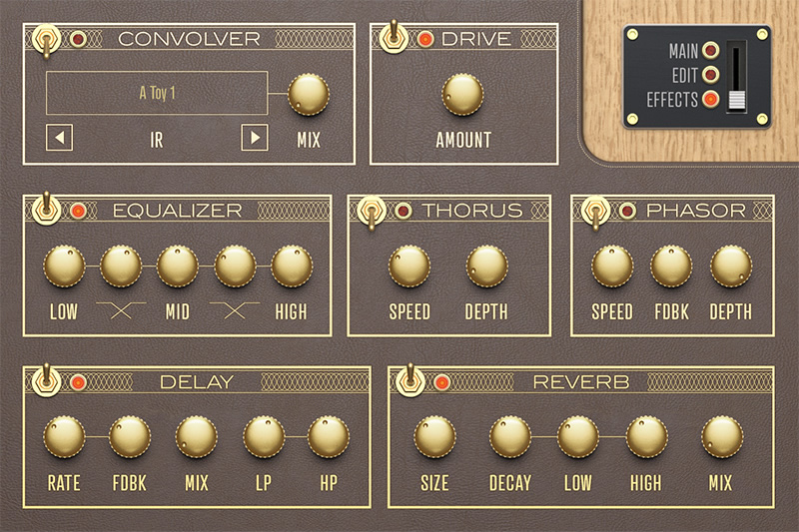Click the REVERB section title
This screenshot has height=532, width=799.
pyautogui.click(x=581, y=382)
